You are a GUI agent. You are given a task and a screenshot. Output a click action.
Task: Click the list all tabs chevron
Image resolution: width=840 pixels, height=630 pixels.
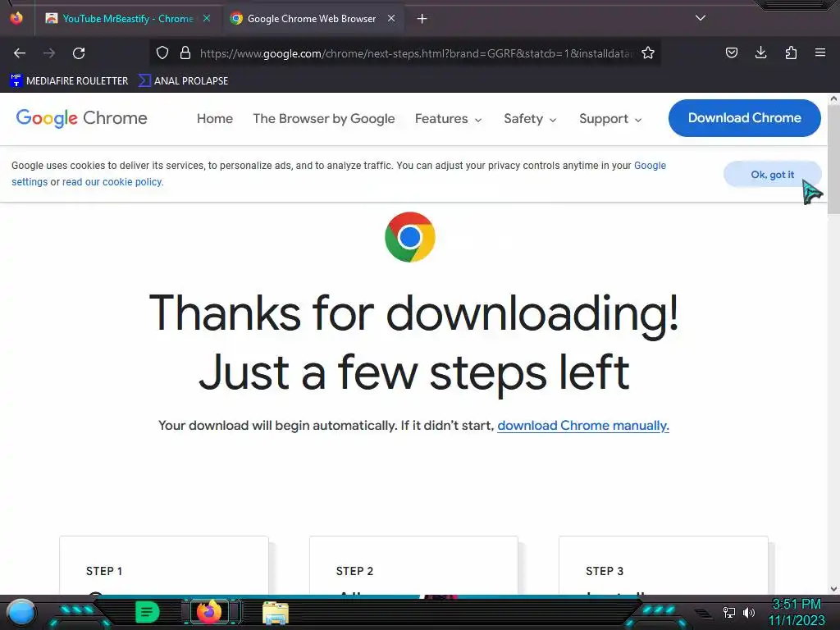click(x=701, y=18)
